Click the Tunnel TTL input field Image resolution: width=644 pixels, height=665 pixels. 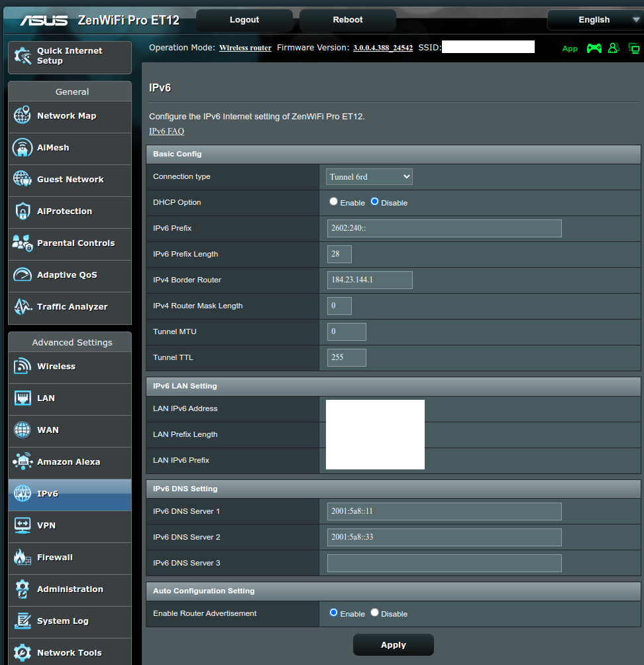click(x=347, y=357)
